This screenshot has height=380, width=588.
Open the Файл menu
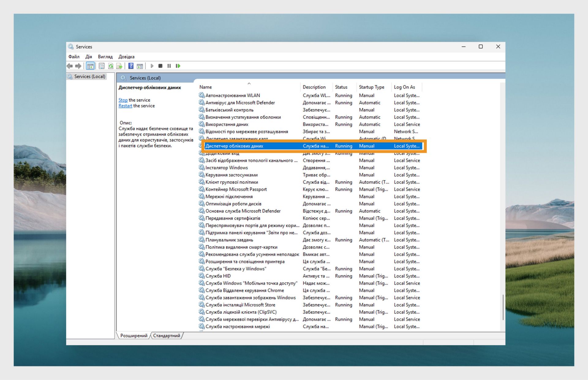(74, 57)
